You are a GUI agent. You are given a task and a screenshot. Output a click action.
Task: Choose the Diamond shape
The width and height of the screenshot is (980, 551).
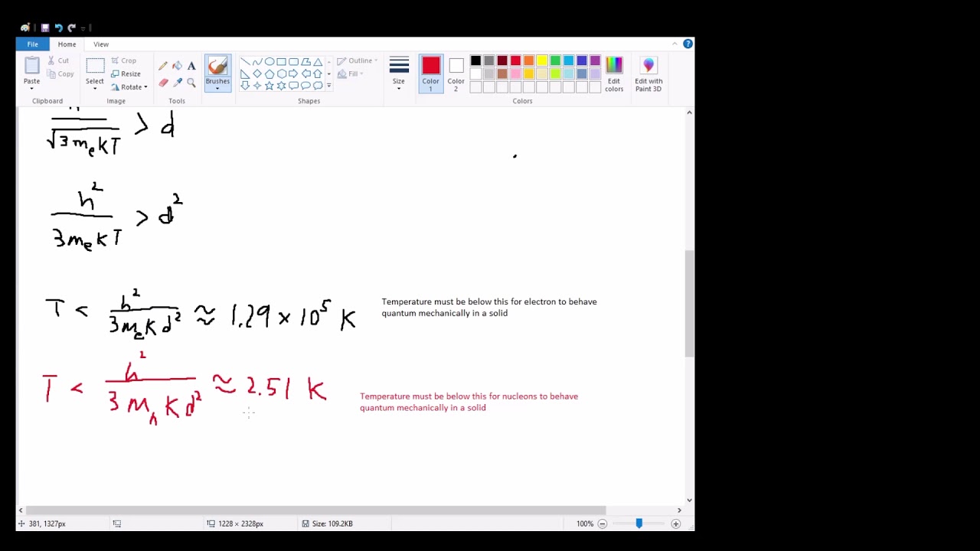click(x=257, y=74)
